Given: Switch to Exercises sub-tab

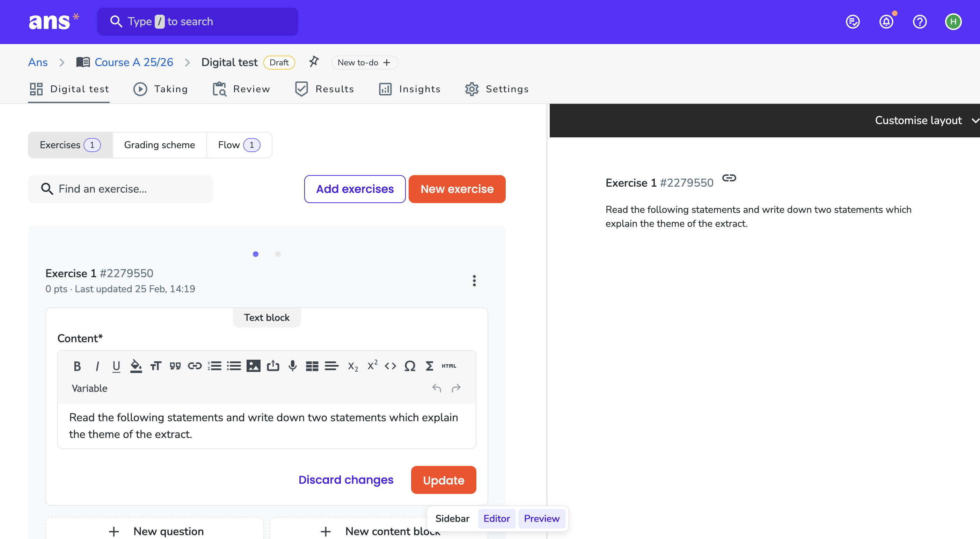Looking at the screenshot, I should 70,145.
